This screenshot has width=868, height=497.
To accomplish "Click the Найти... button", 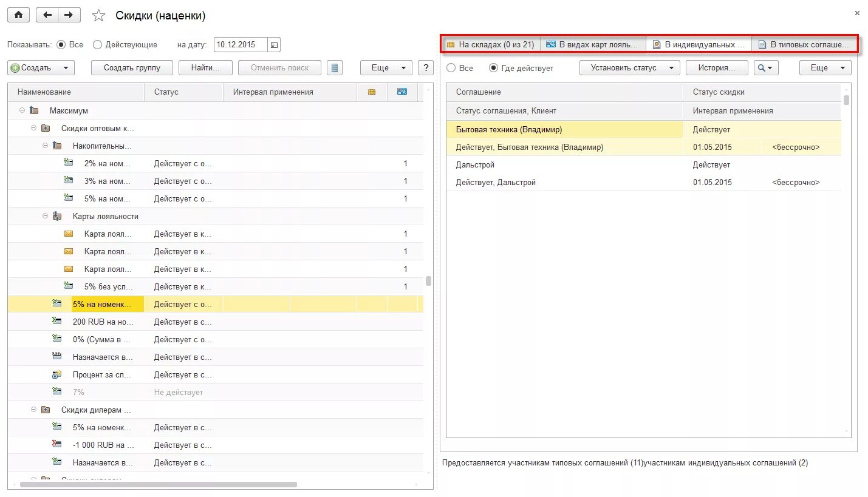I will [x=205, y=68].
